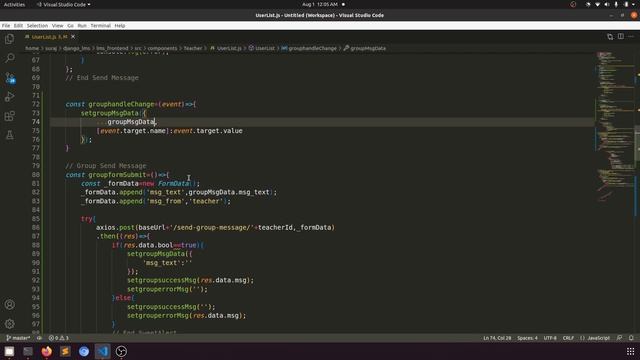
Task: Launch the Files app from dock
Action: coord(9,351)
